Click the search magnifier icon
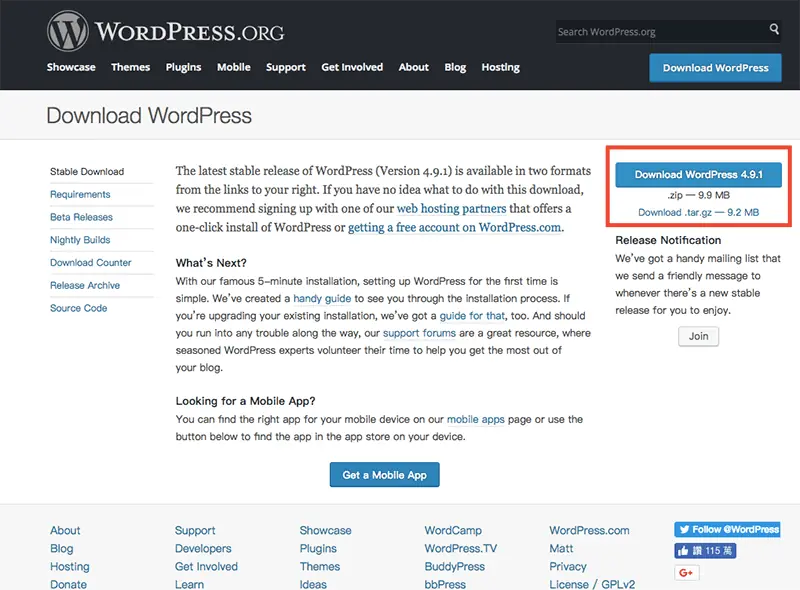Image resolution: width=800 pixels, height=590 pixels. [x=774, y=29]
